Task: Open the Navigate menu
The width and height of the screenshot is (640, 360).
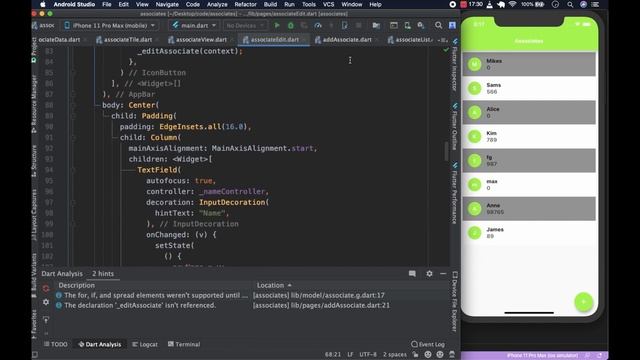Action: click(167, 4)
